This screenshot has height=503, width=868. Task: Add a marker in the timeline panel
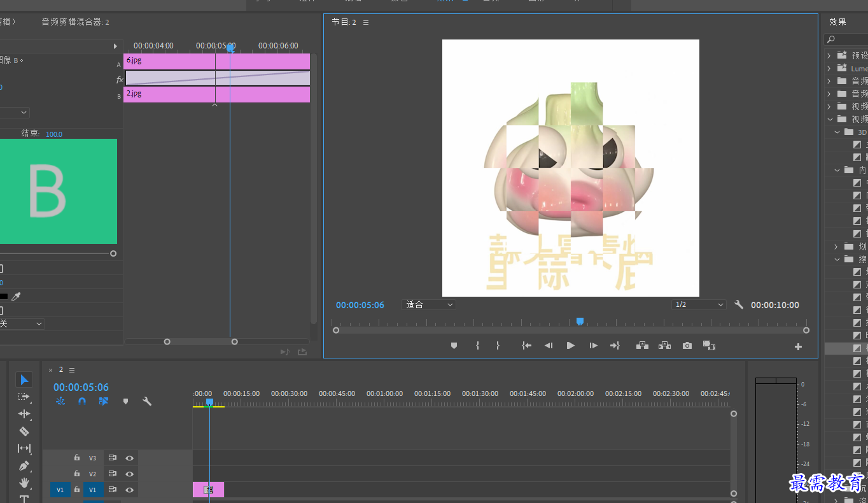(125, 402)
